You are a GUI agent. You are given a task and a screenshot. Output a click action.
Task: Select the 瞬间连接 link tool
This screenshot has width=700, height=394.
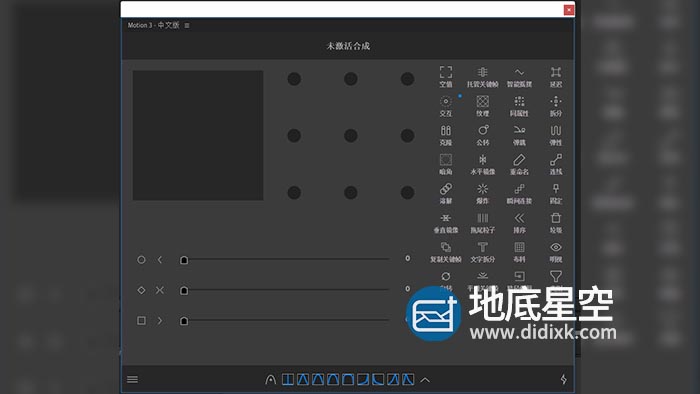519,193
